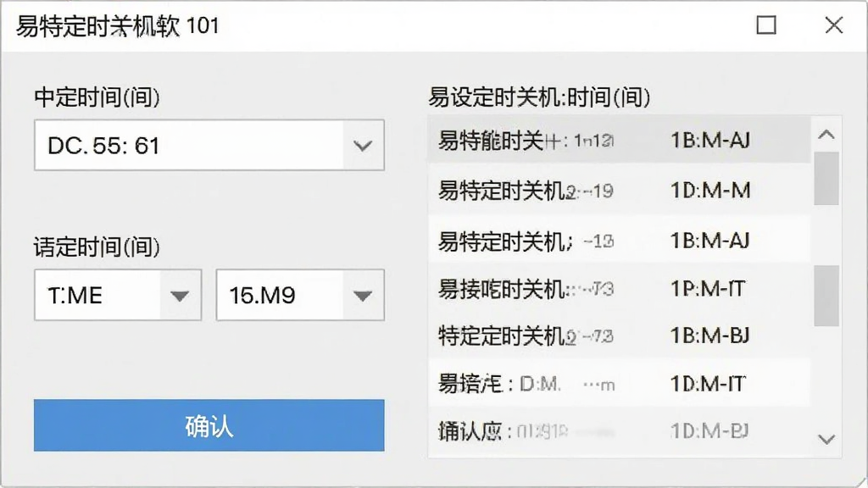Click the lower scrollbar thumb block
This screenshot has height=488, width=868.
click(826, 296)
